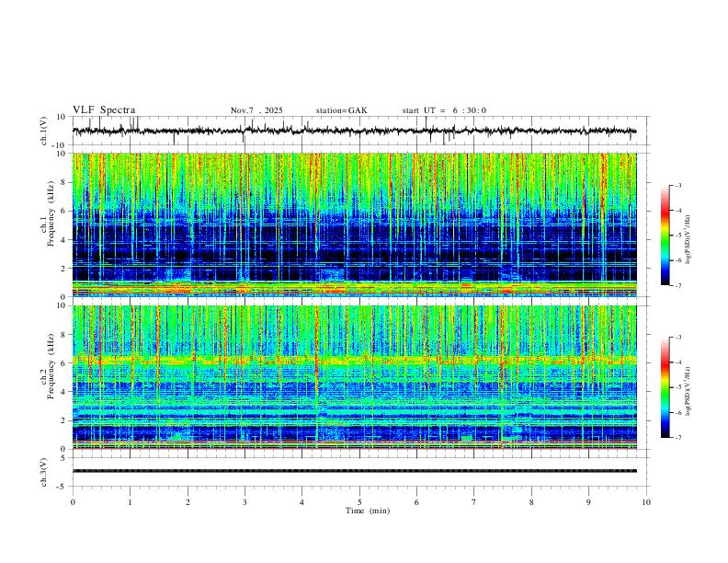The height and width of the screenshot is (563, 728).
Task: Click the '-3' value on ch.1 colorbar
Action: pos(678,185)
